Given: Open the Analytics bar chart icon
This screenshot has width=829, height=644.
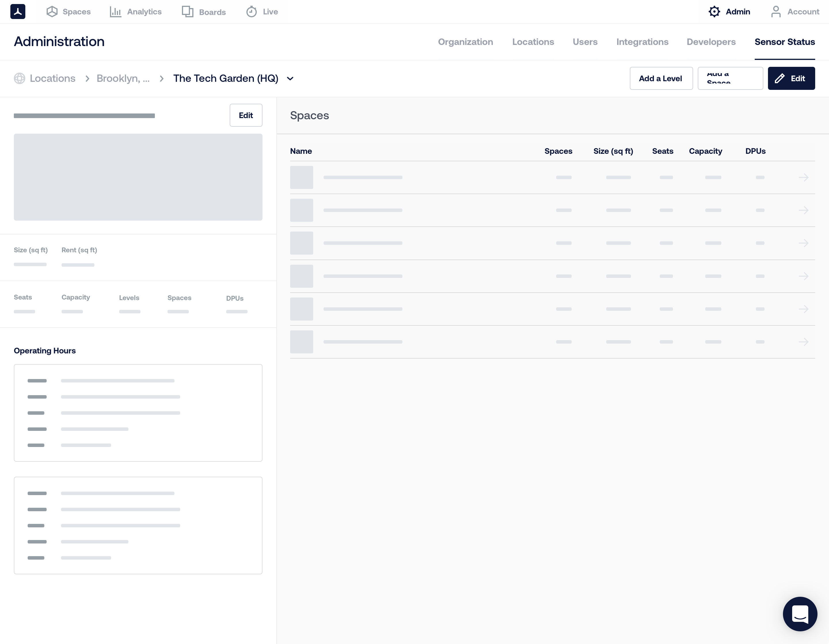Looking at the screenshot, I should [115, 12].
